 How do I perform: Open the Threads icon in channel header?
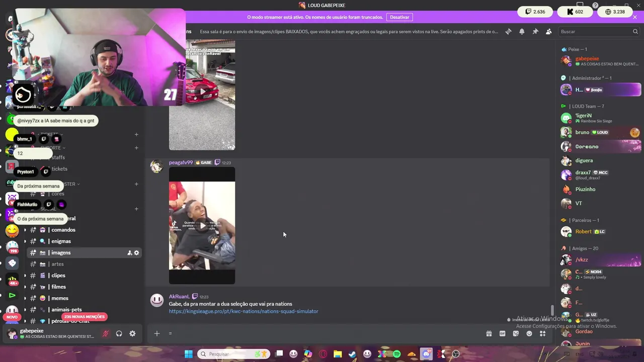508,31
